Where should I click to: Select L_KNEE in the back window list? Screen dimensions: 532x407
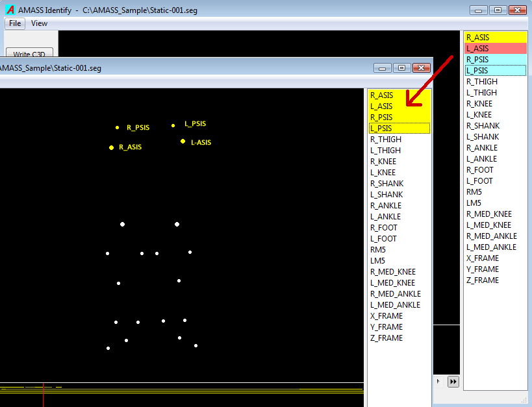pyautogui.click(x=496, y=115)
